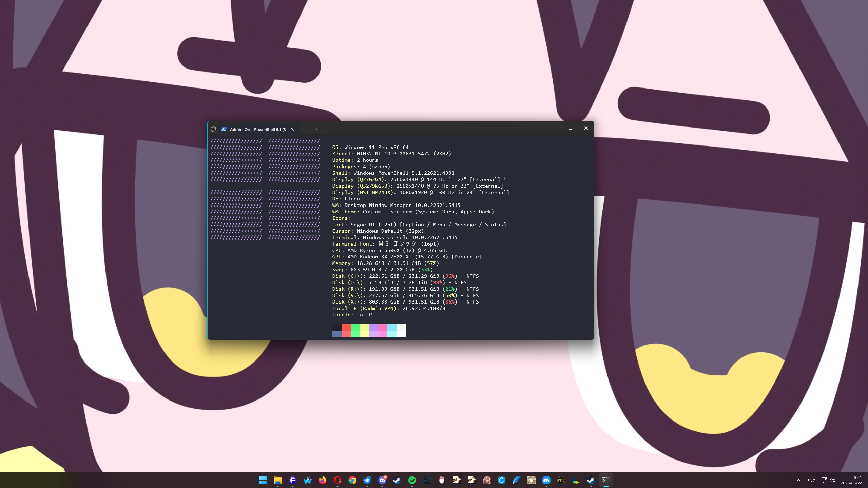Switch the ENG input language indicator
Screen dimensions: 868x488
[811, 481]
